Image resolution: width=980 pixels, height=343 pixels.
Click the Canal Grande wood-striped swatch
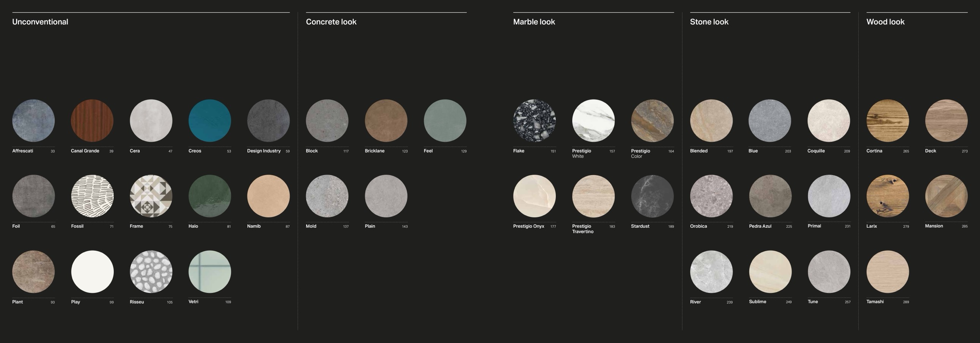click(92, 121)
